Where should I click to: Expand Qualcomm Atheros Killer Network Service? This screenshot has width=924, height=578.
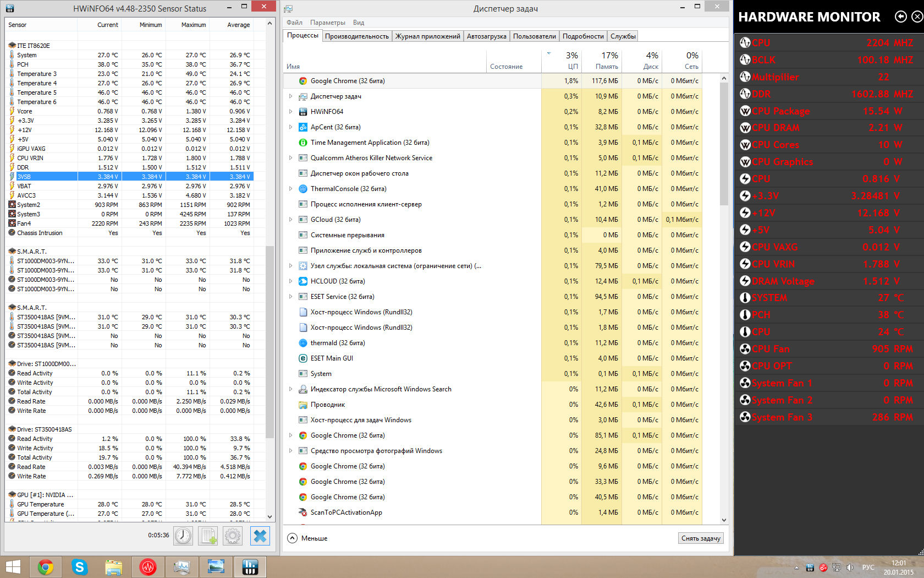(290, 158)
